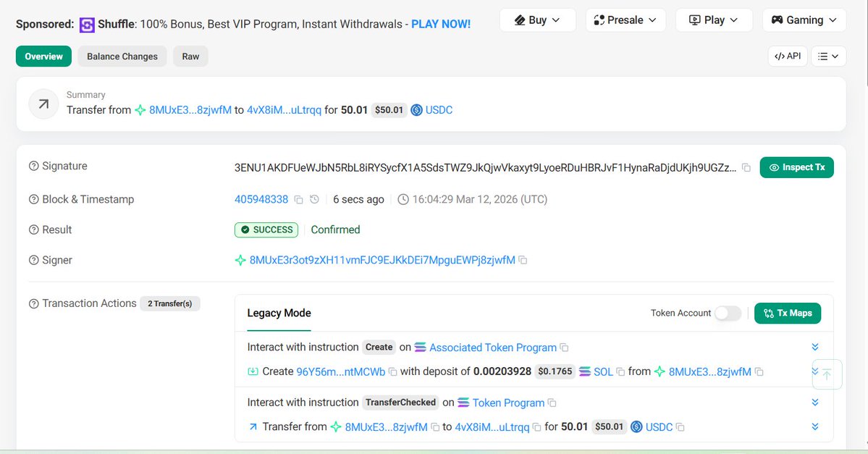The width and height of the screenshot is (868, 454).
Task: Switch to the Overview tab
Action: pos(43,56)
